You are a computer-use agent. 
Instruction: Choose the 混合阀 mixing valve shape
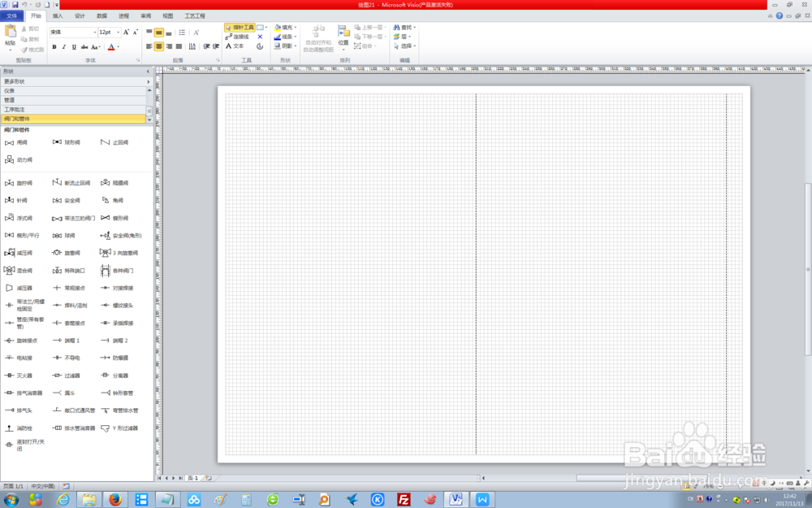(x=19, y=271)
